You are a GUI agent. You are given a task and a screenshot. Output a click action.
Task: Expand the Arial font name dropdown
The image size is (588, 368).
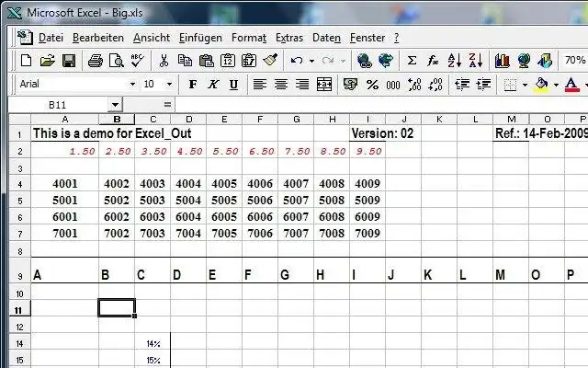(132, 84)
